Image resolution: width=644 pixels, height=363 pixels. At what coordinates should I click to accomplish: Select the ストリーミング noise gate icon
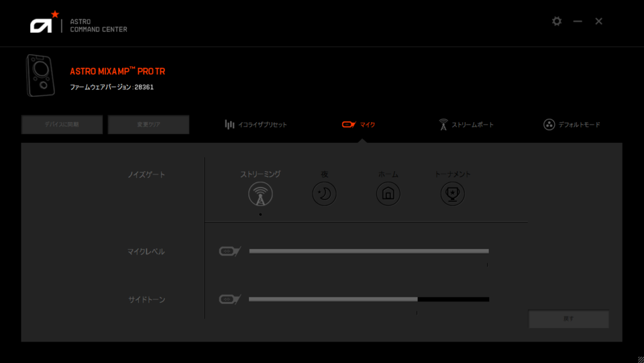click(x=260, y=194)
